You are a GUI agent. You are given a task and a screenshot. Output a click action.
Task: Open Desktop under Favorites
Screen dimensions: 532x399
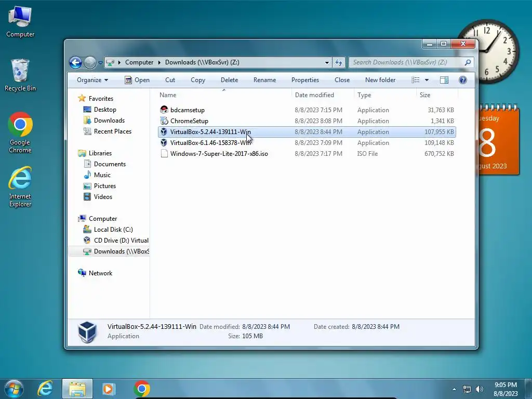pos(105,109)
